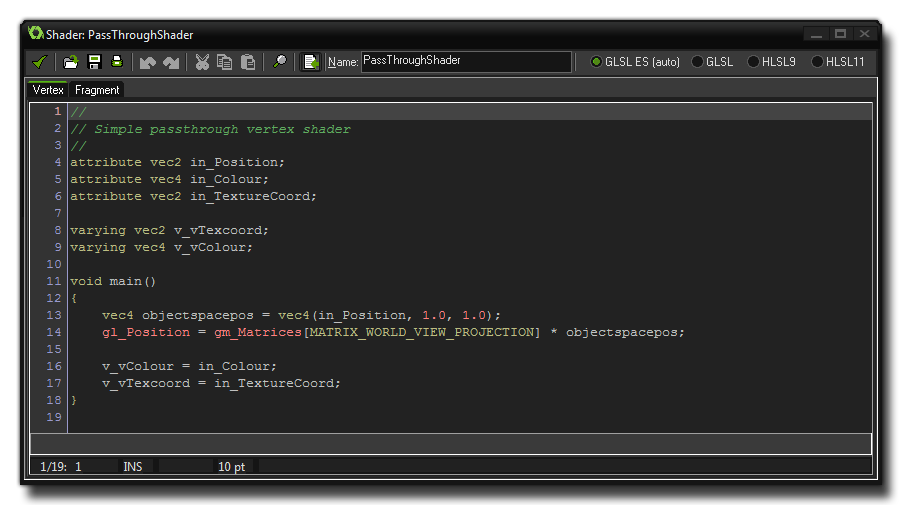The image size is (902, 505).
Task: Click the 10 pt font size in the status bar
Action: 231,467
